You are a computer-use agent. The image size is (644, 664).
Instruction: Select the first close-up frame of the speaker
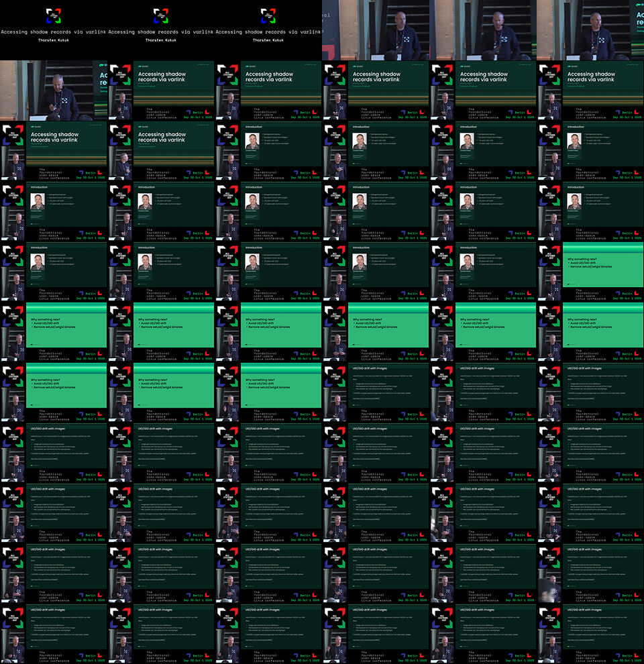click(376, 30)
